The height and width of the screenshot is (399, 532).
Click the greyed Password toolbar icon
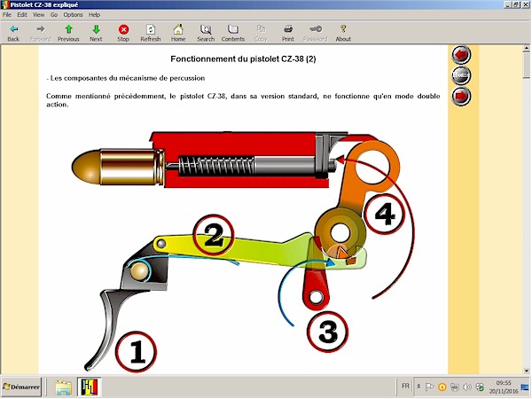pos(316,34)
